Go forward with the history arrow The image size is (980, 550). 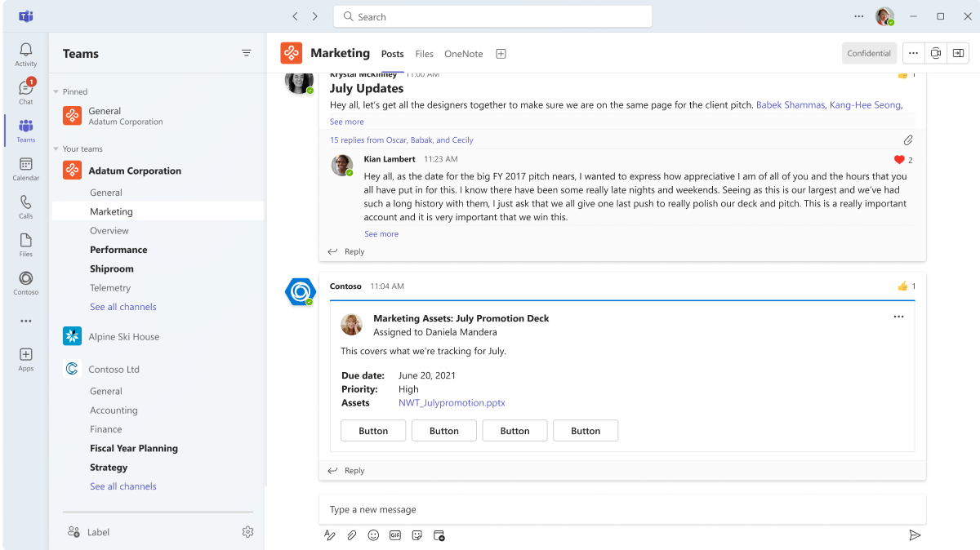tap(314, 16)
